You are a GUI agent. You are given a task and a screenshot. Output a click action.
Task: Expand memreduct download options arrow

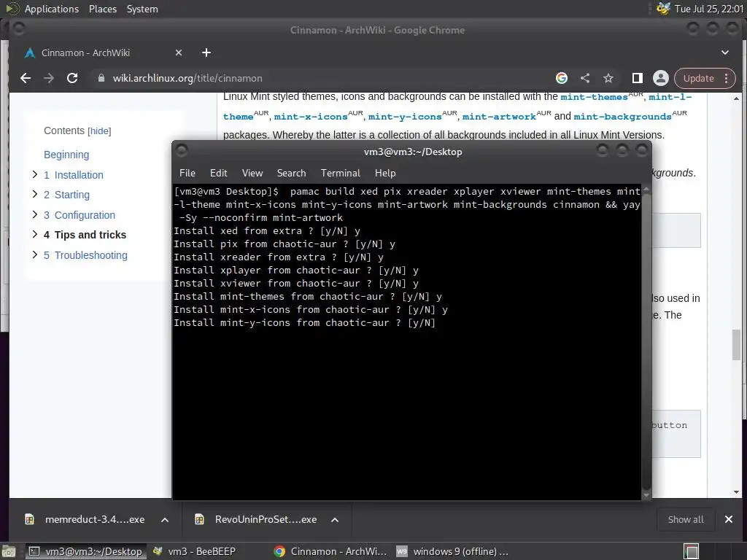(165, 519)
